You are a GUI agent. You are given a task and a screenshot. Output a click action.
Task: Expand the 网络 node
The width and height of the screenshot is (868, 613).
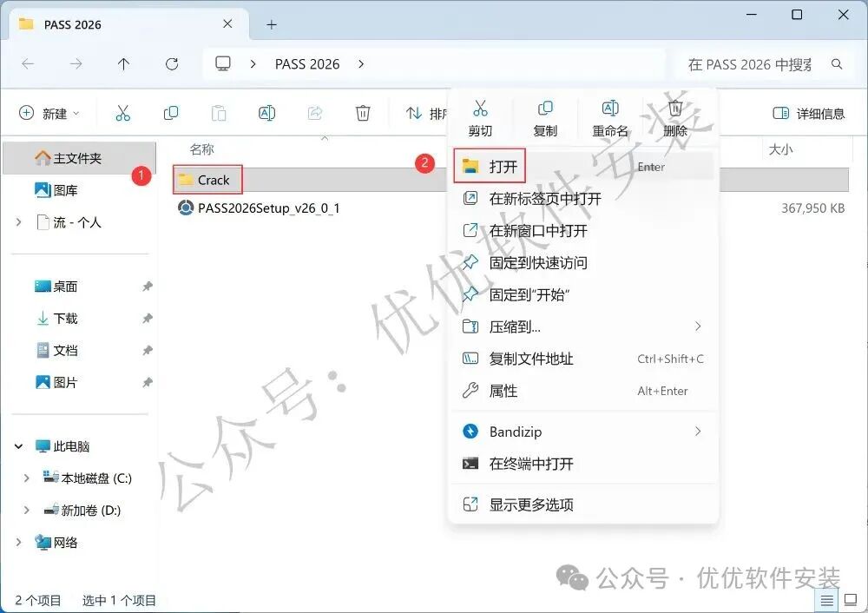[x=19, y=542]
